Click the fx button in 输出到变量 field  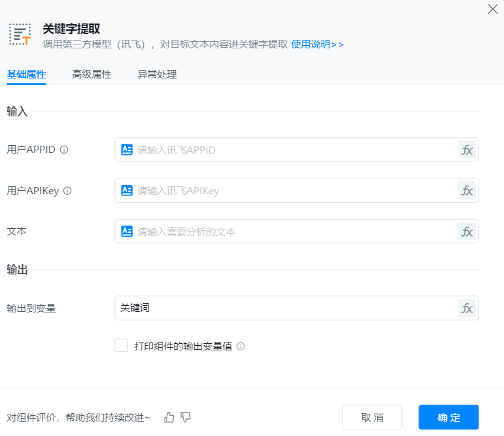click(x=467, y=308)
